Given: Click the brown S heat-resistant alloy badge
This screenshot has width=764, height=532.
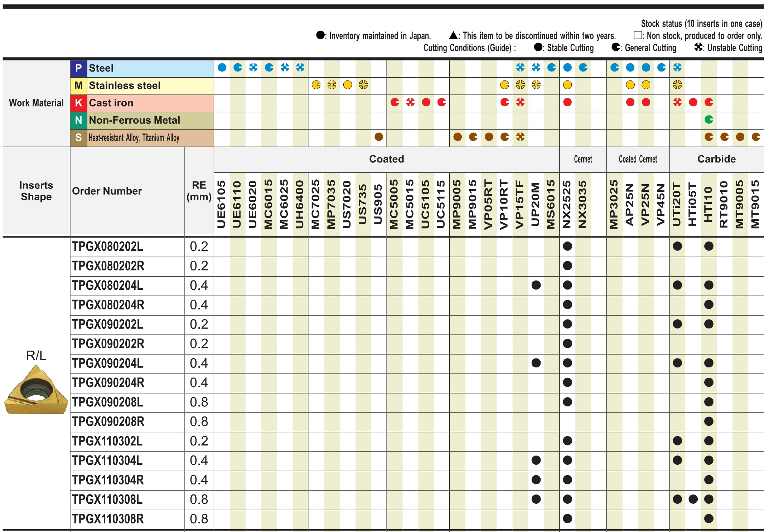Looking at the screenshot, I should pos(78,138).
